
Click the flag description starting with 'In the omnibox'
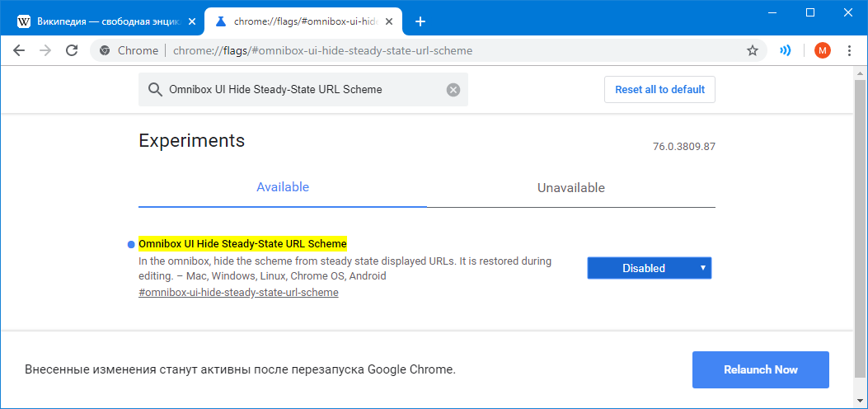tap(345, 269)
